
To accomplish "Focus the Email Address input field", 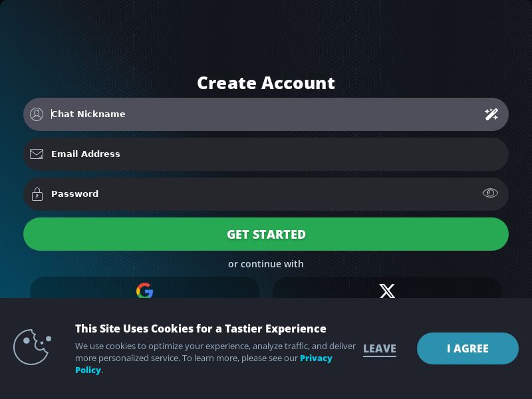I will coord(266,154).
